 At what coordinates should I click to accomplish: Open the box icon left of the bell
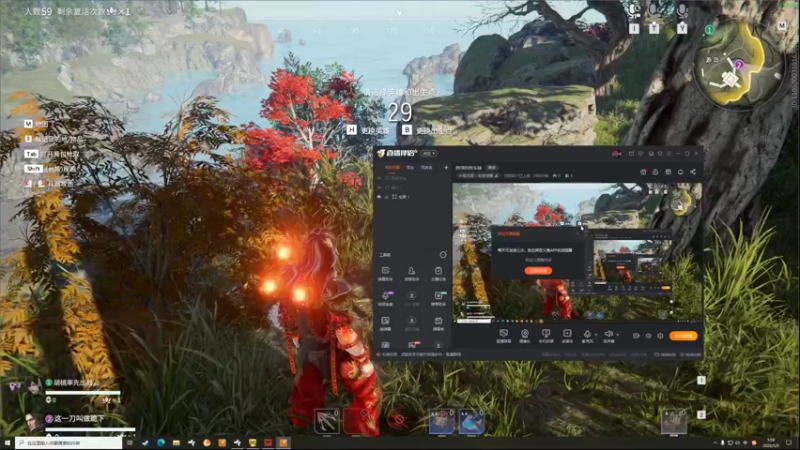[668, 172]
